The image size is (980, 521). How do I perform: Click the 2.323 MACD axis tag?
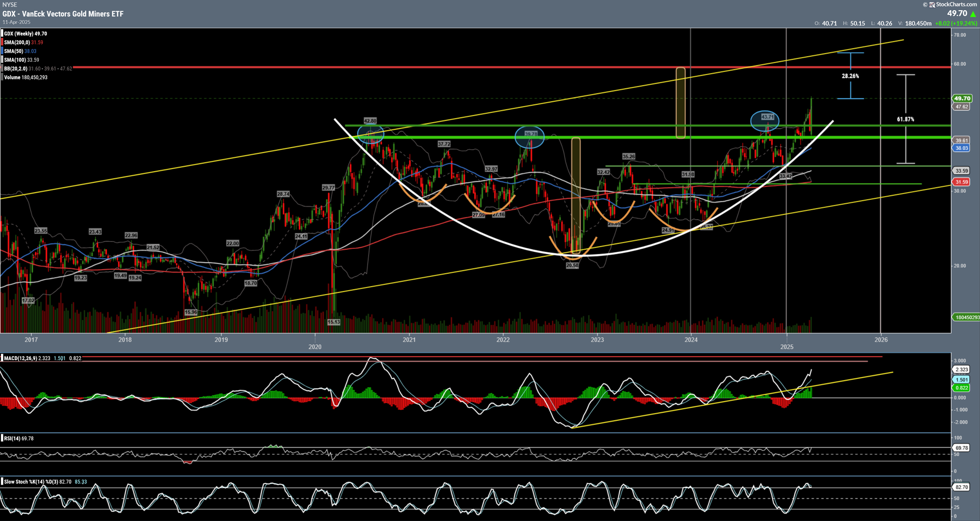[962, 369]
